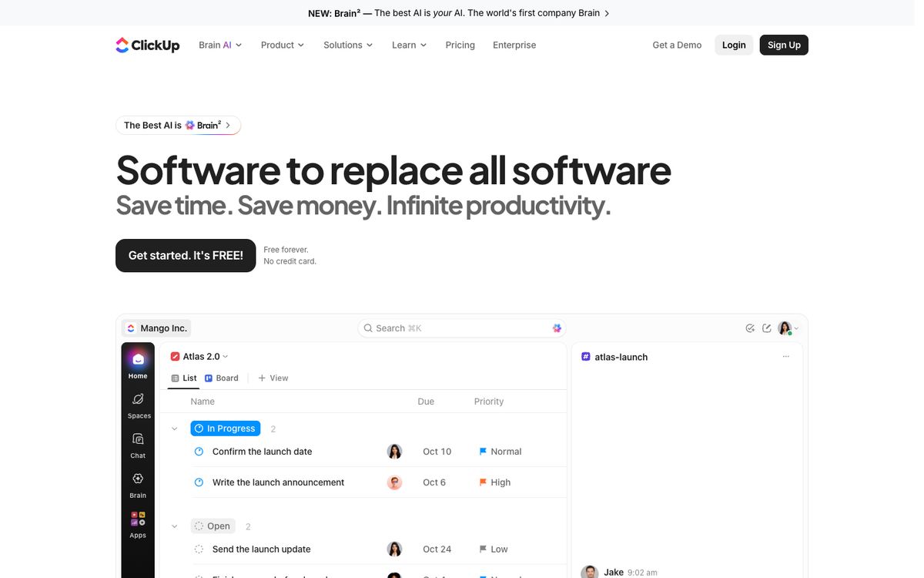Click the Open status badge

tap(213, 526)
